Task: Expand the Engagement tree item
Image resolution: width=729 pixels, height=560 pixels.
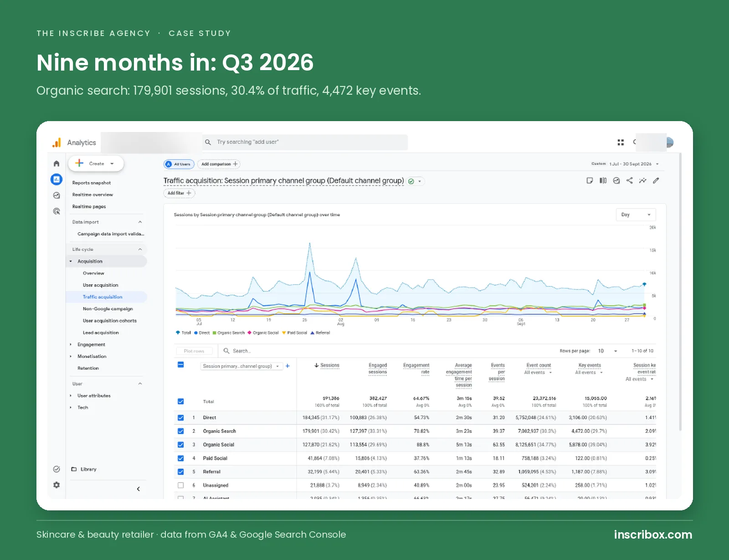Action: pyautogui.click(x=71, y=345)
